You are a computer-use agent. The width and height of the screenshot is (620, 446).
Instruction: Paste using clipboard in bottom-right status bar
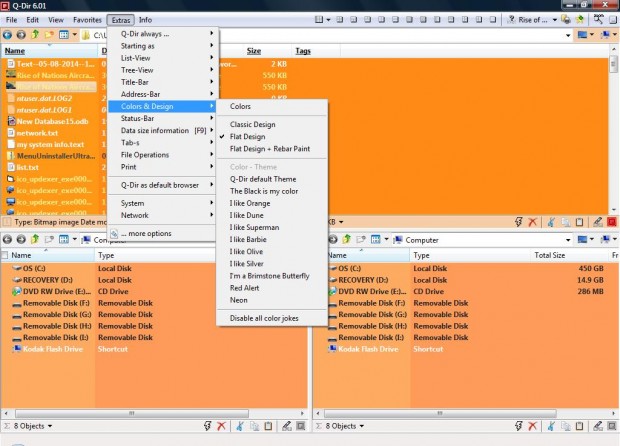[579, 426]
